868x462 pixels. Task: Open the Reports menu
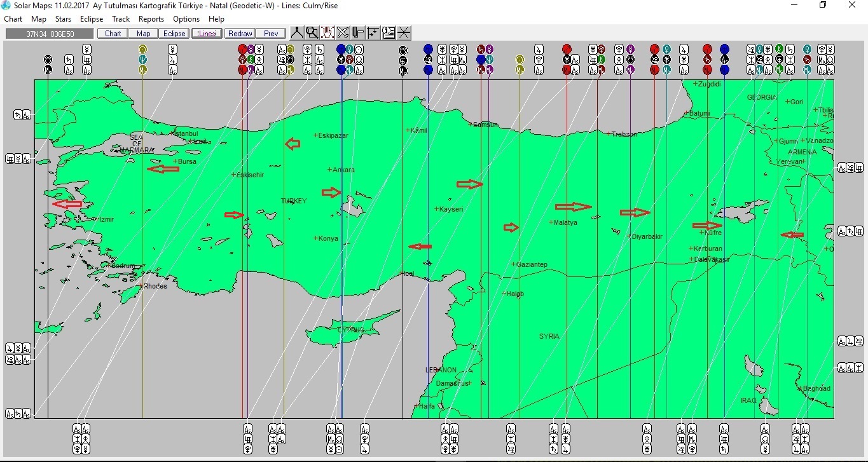(151, 19)
